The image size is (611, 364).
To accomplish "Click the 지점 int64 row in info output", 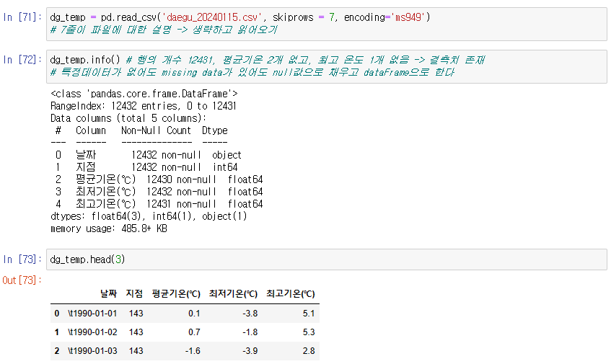I will (146, 167).
